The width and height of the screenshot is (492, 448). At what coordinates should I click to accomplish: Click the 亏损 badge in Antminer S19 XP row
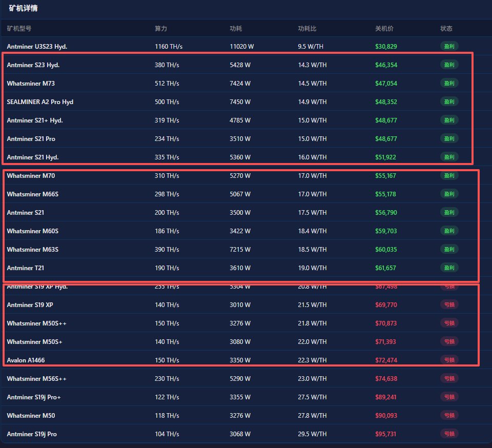tap(449, 304)
